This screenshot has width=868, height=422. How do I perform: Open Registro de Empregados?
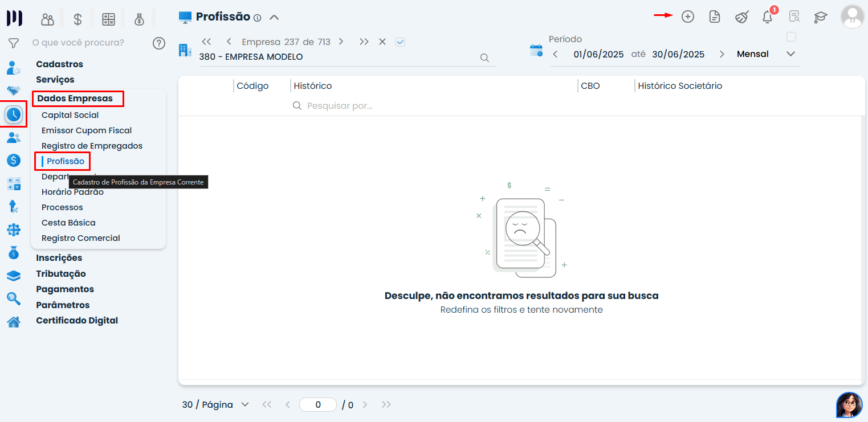click(92, 146)
